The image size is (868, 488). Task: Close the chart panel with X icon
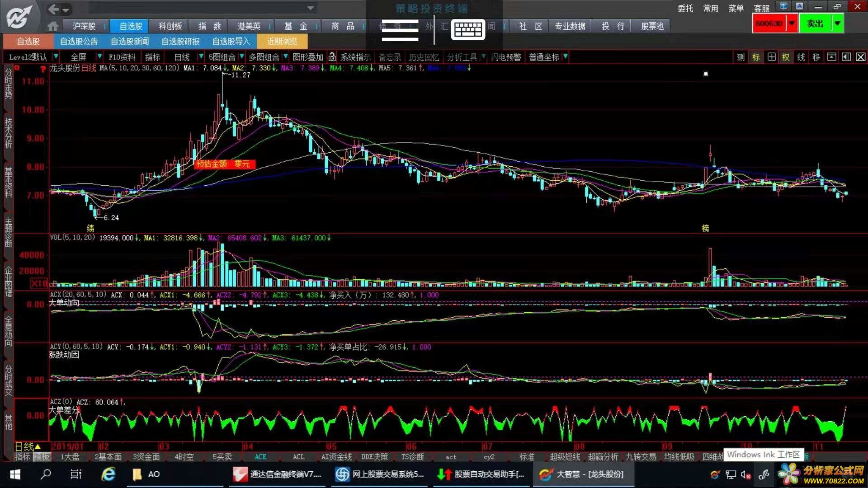pyautogui.click(x=861, y=57)
